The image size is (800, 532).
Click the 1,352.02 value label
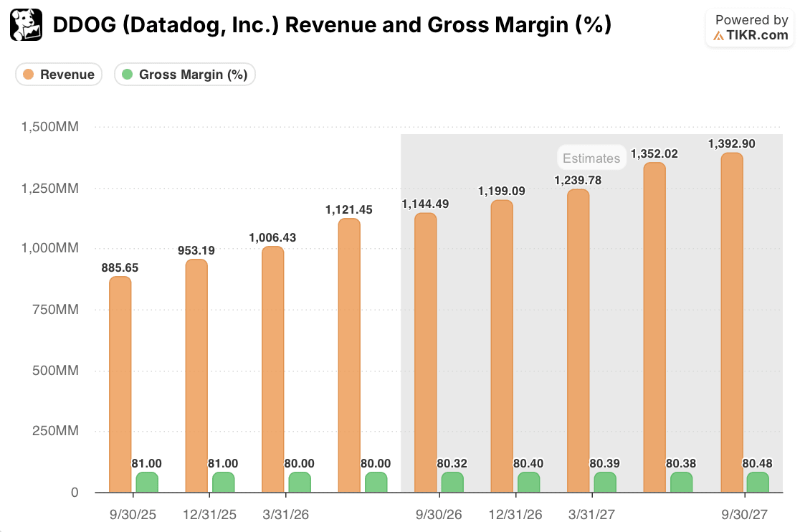654,153
